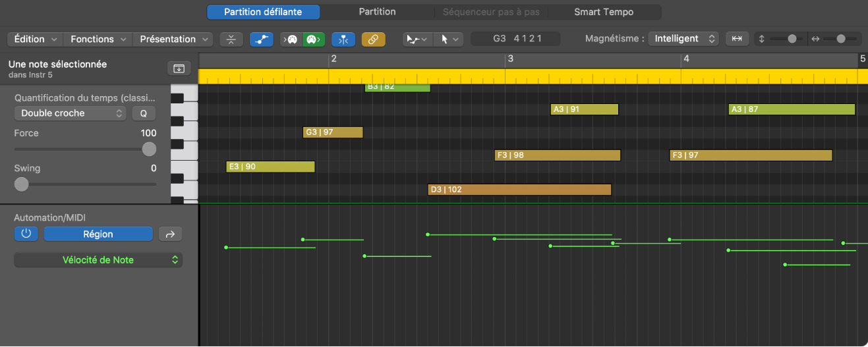Click the curved arrow button beside Région
Viewport: 868px width, 347px height.
click(x=170, y=234)
